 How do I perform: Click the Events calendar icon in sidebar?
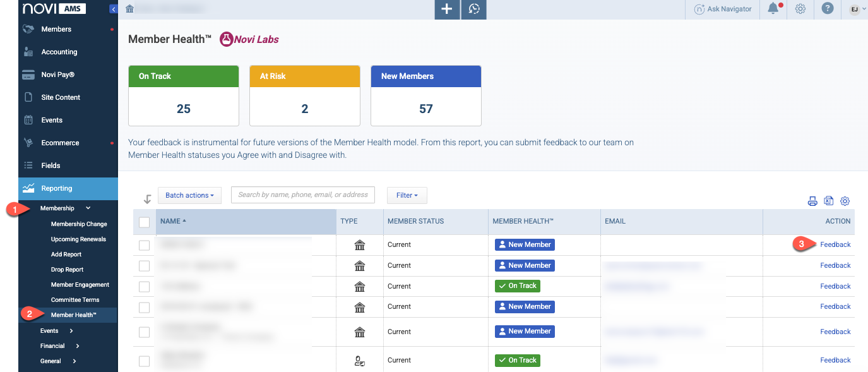(x=28, y=120)
